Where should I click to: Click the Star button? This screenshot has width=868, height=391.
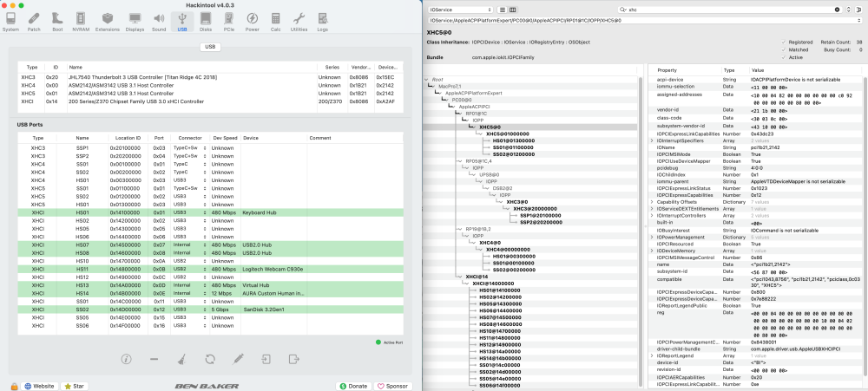click(74, 386)
